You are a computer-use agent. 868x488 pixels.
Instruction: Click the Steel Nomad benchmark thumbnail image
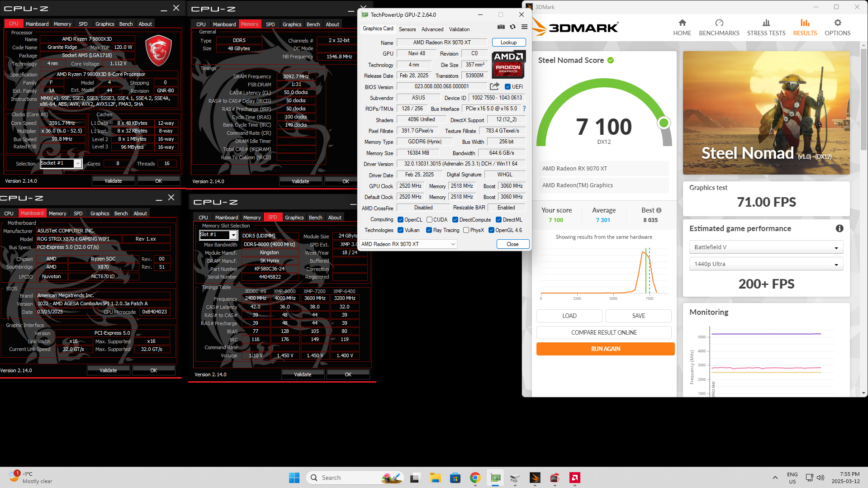pos(766,113)
